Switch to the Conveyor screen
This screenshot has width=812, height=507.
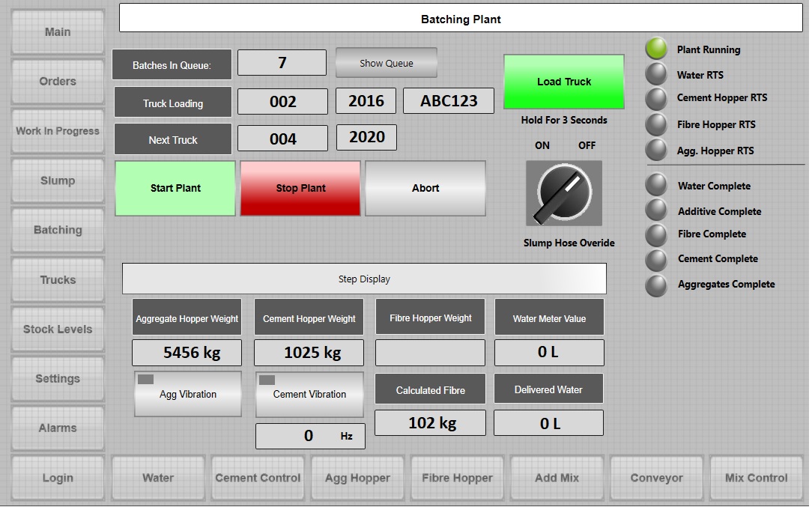click(656, 478)
